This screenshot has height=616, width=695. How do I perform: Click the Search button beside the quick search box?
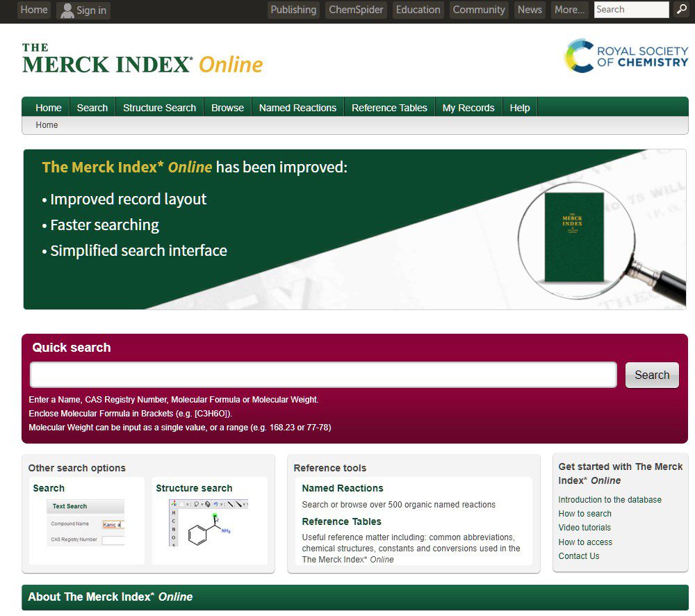coord(651,374)
